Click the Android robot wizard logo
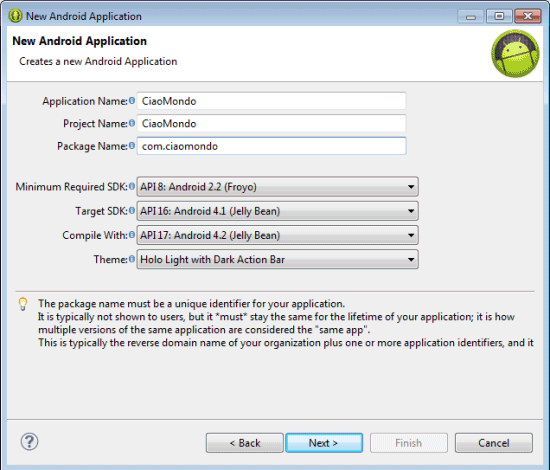 (515, 53)
